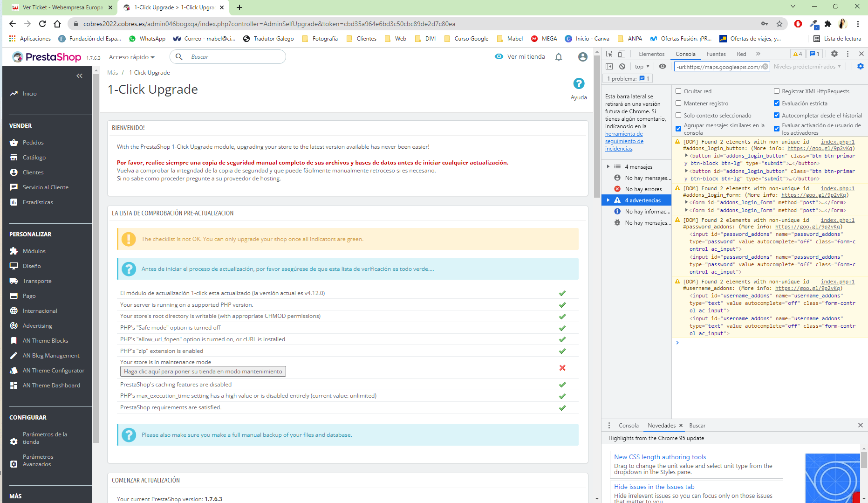Open AN Blog Management

coord(51,356)
